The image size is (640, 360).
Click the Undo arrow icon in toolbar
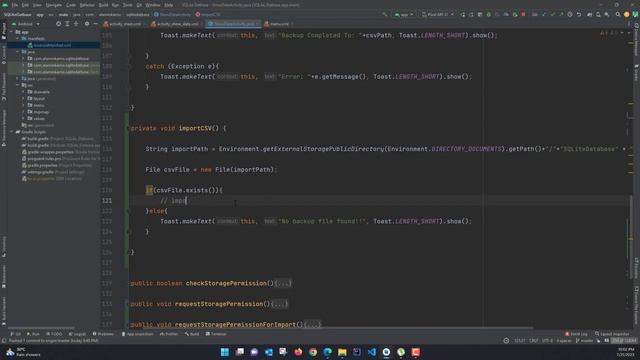pyautogui.click(x=579, y=15)
